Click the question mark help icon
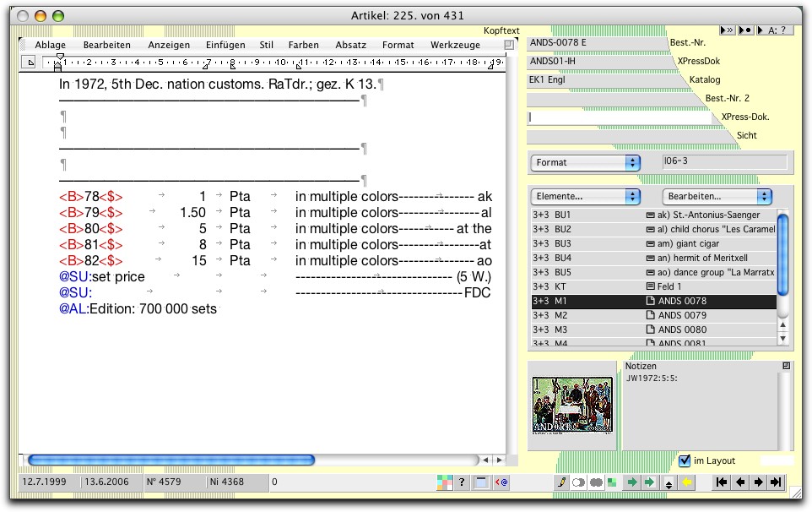The width and height of the screenshot is (812, 512). point(462,482)
